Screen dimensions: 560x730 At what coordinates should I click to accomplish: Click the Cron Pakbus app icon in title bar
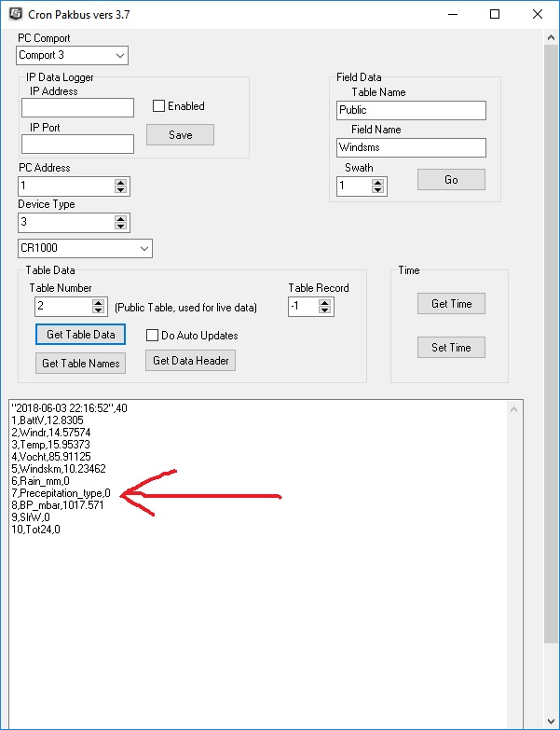click(x=16, y=14)
